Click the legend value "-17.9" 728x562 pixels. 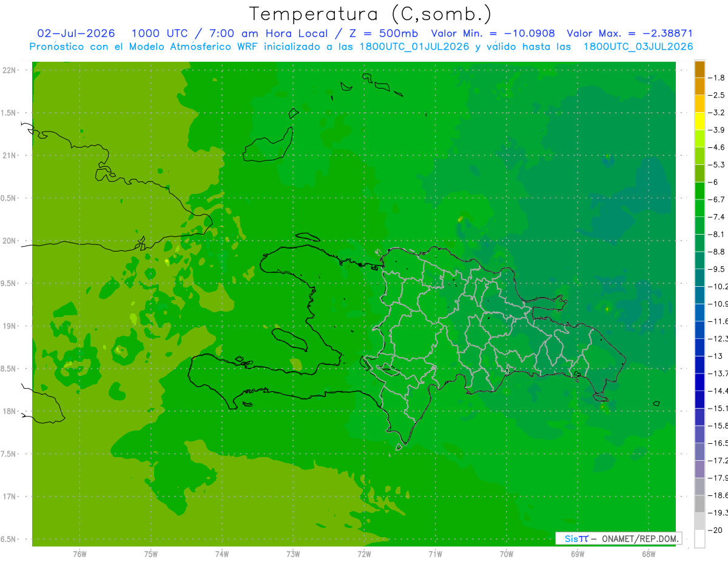(718, 478)
